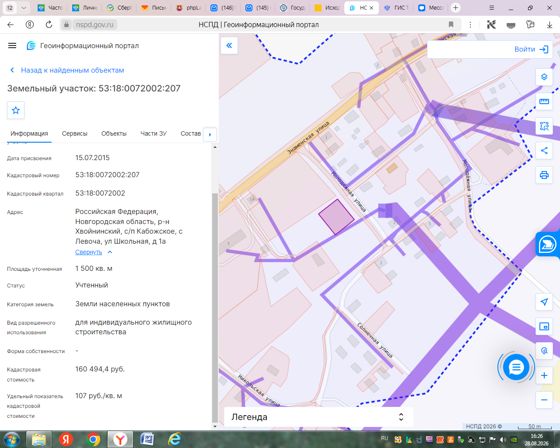Open the hamburger menu beside the portal logo

12,45
